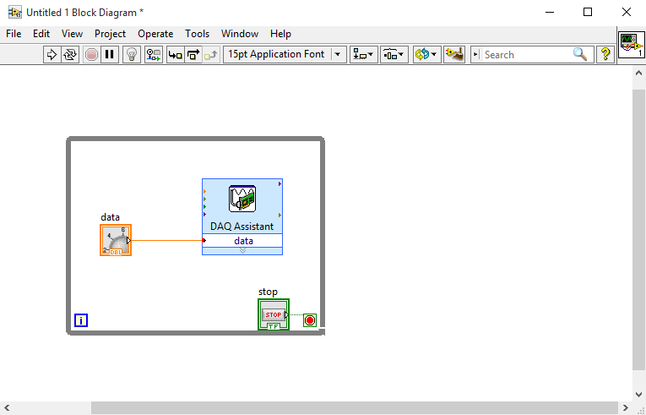Click the Run arrow button

(52, 54)
